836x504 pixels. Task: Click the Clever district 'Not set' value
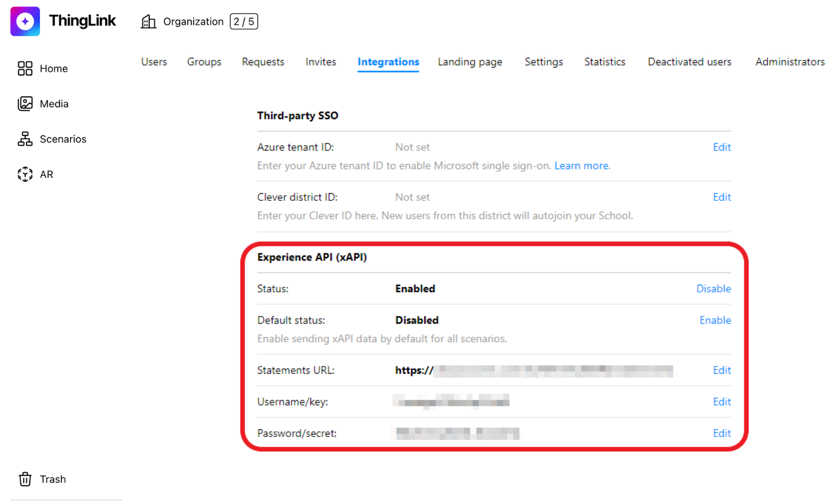tap(412, 197)
